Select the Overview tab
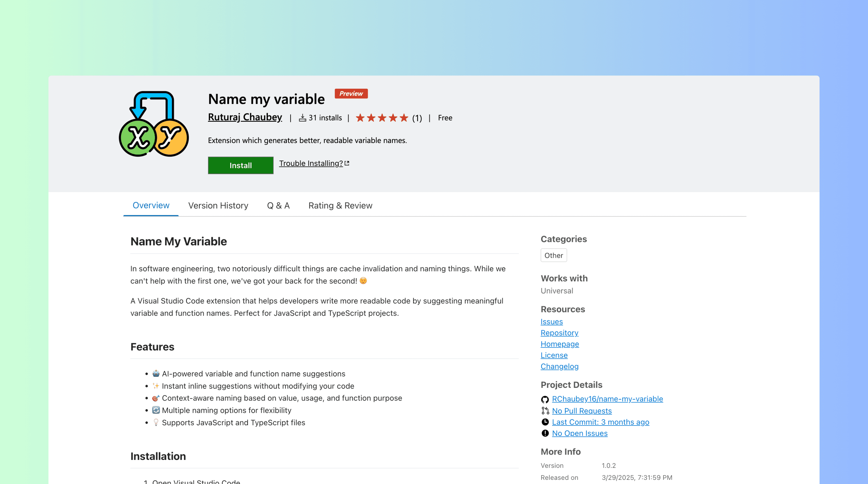Viewport: 868px width, 484px height. click(x=151, y=205)
